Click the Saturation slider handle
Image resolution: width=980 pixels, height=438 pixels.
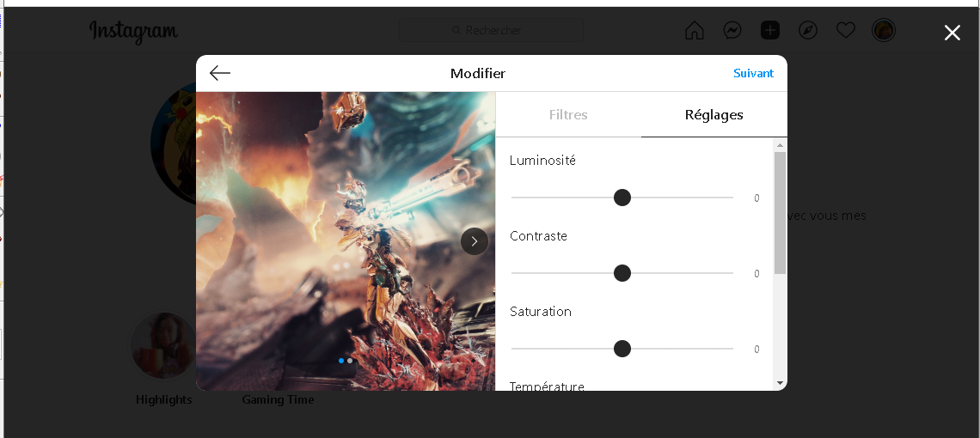(622, 349)
